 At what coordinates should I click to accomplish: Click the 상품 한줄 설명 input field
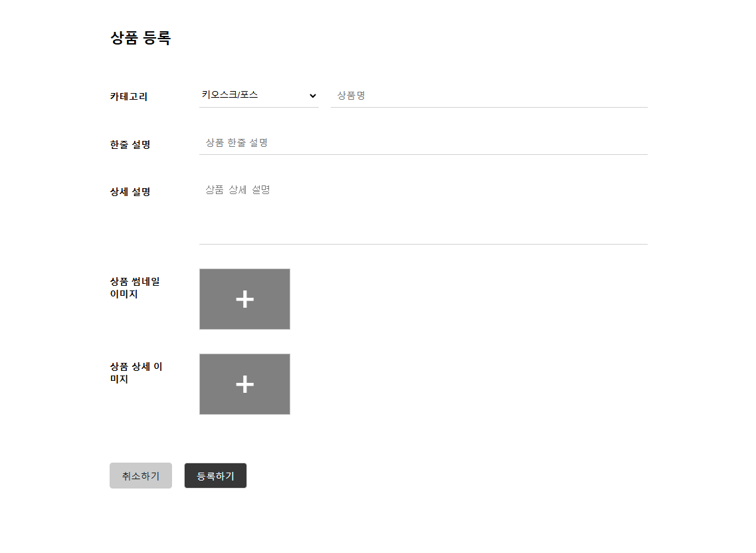[423, 143]
